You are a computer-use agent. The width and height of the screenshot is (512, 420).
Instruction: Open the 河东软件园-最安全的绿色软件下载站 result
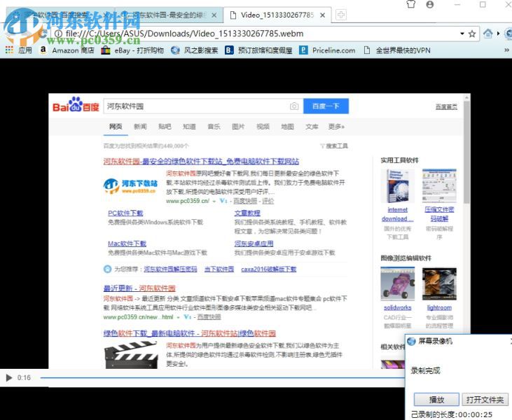tap(201, 161)
